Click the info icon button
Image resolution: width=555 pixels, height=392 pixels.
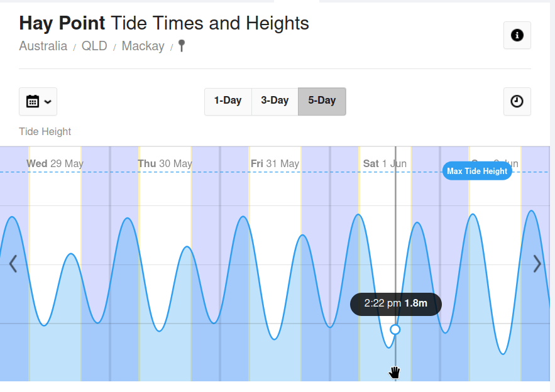point(517,35)
